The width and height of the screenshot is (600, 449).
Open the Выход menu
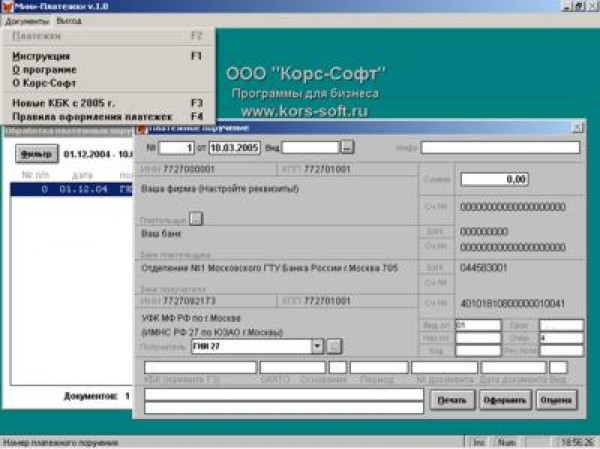click(69, 21)
